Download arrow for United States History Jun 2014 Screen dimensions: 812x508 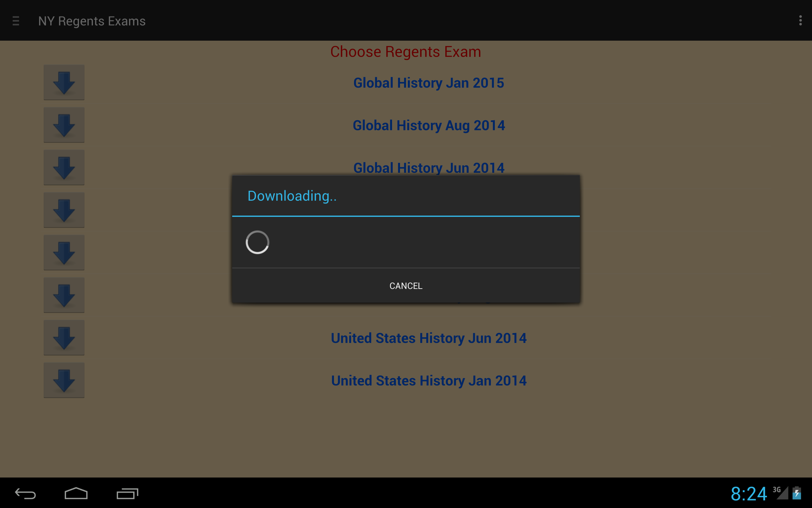[64, 338]
